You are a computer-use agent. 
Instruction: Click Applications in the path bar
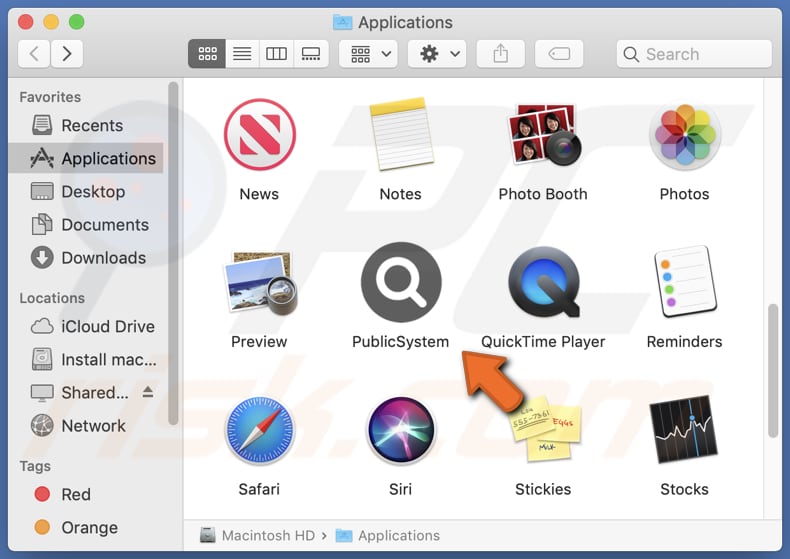click(x=387, y=535)
